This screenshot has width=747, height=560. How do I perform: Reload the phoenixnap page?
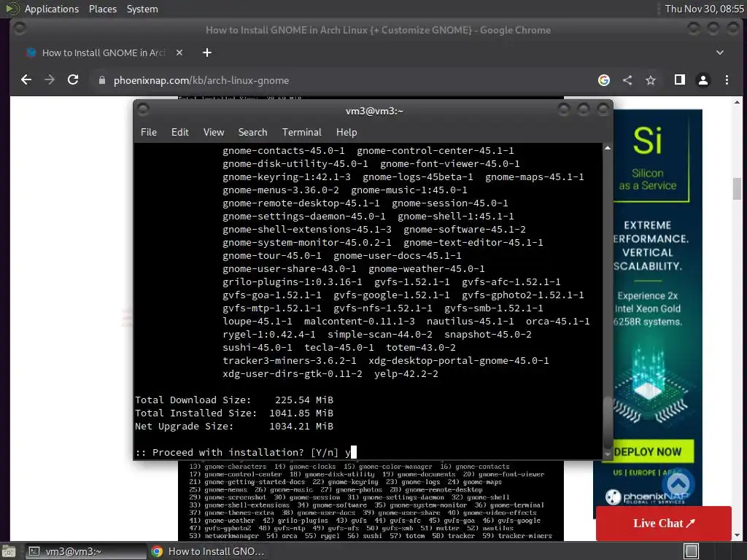pos(73,80)
